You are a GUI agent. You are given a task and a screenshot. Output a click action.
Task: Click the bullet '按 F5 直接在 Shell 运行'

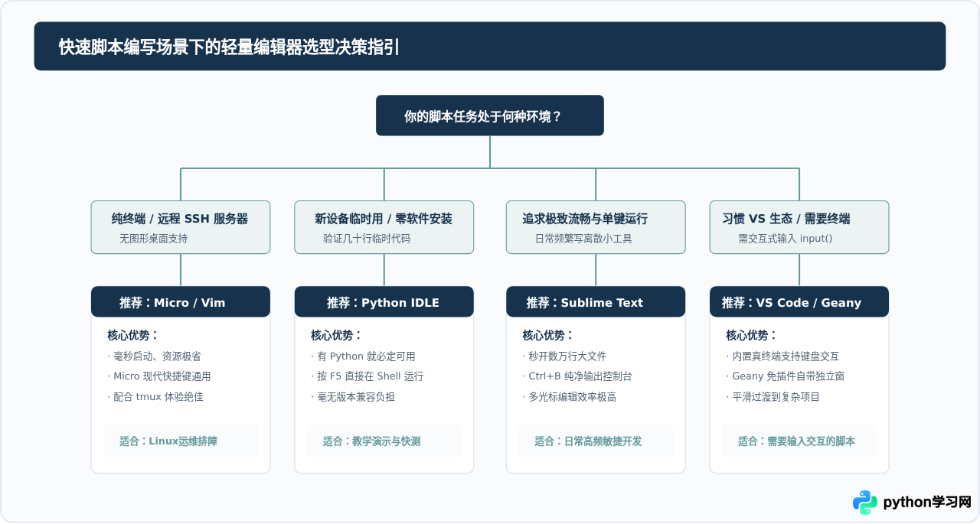(x=367, y=376)
